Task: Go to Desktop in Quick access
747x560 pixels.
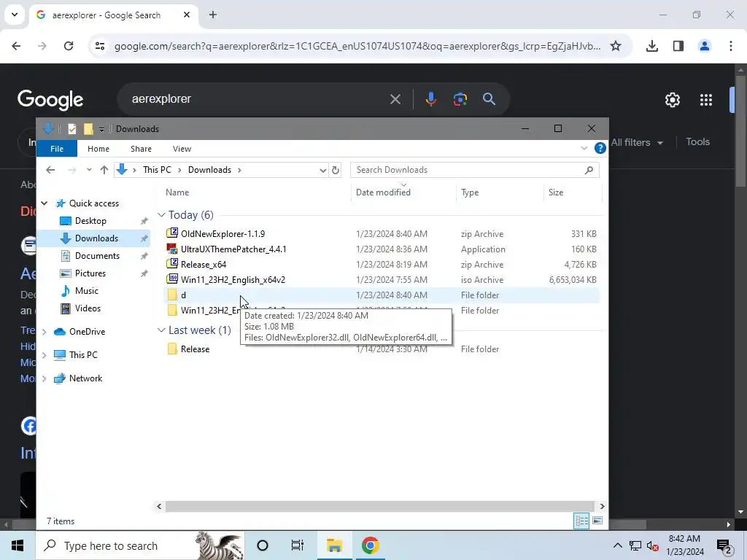Action: coord(90,221)
